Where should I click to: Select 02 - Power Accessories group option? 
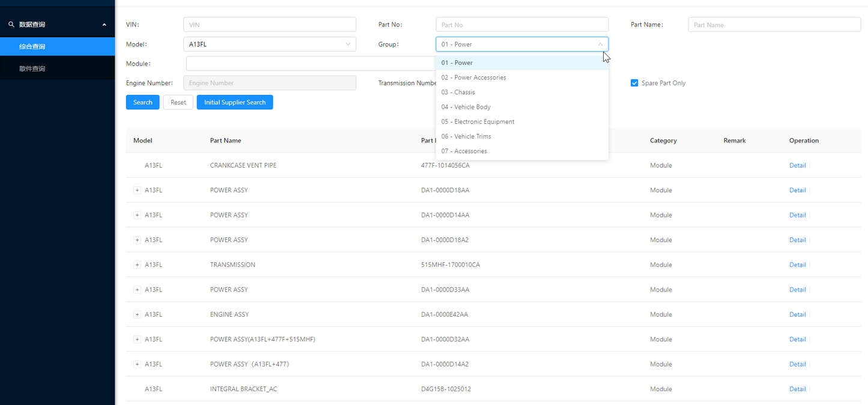click(x=522, y=78)
